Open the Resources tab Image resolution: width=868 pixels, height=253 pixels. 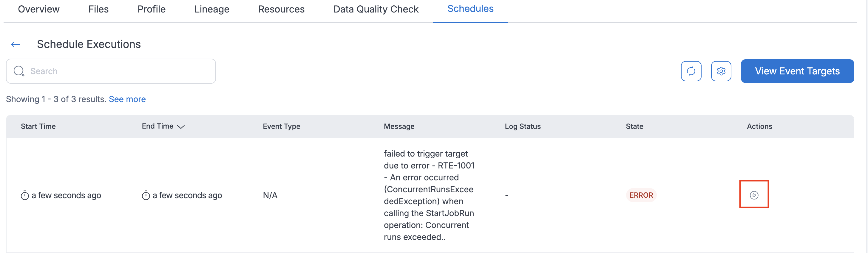coord(281,9)
